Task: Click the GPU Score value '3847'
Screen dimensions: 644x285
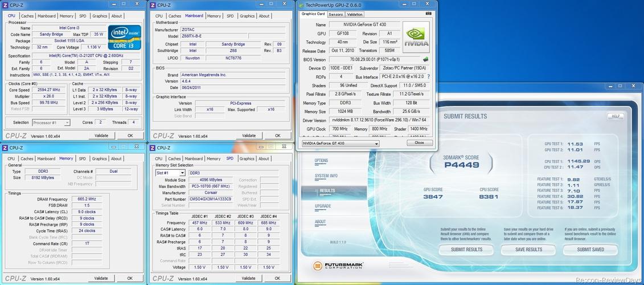Action: (x=433, y=197)
